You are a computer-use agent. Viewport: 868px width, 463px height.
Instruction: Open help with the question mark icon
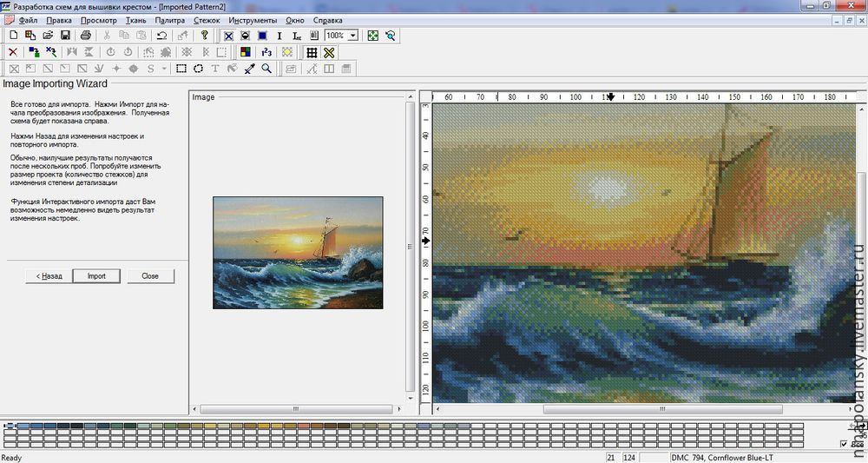[x=204, y=36]
